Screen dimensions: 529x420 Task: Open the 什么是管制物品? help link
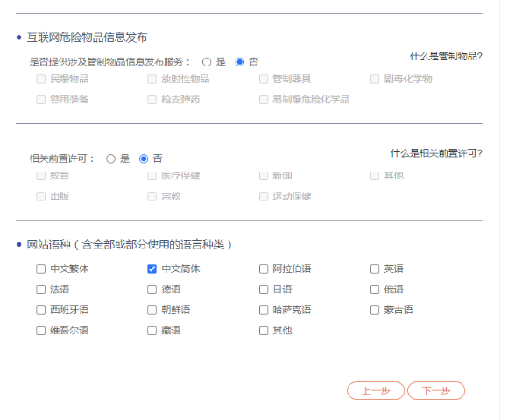point(446,57)
